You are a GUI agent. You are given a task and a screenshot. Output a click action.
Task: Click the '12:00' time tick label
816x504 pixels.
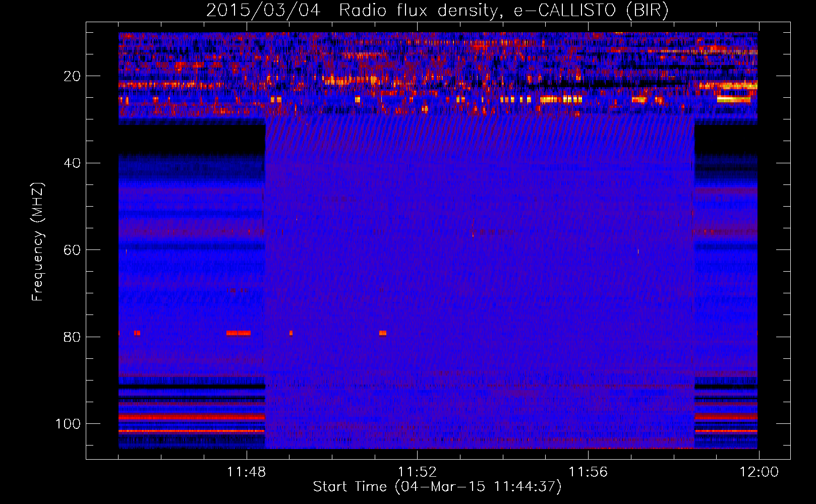(x=759, y=472)
